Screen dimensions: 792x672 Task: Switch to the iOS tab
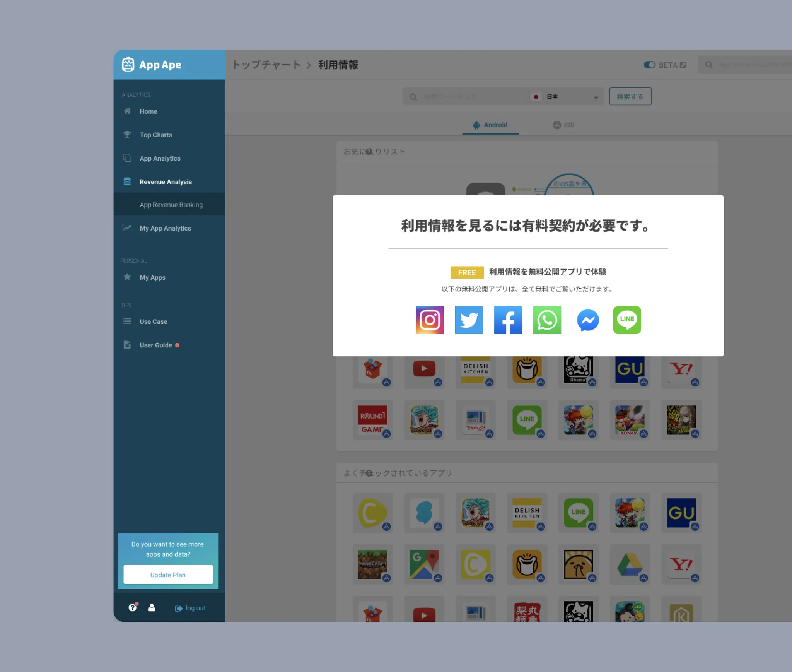click(x=563, y=125)
